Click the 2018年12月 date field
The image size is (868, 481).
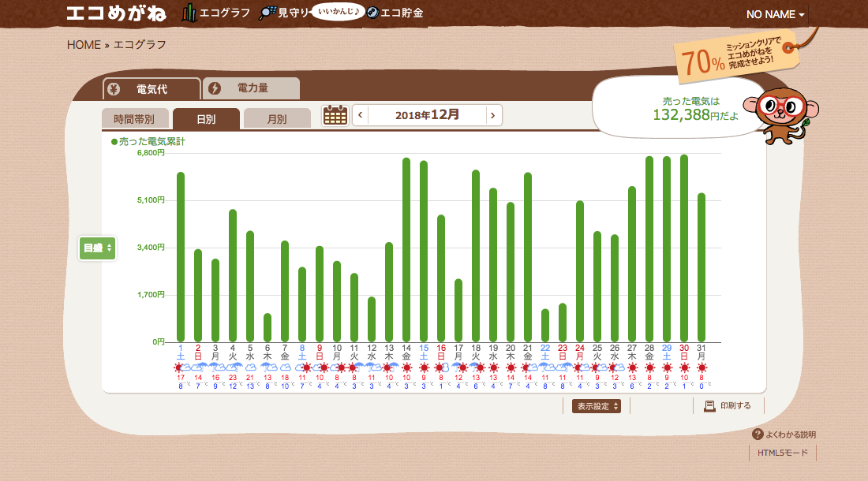point(427,115)
